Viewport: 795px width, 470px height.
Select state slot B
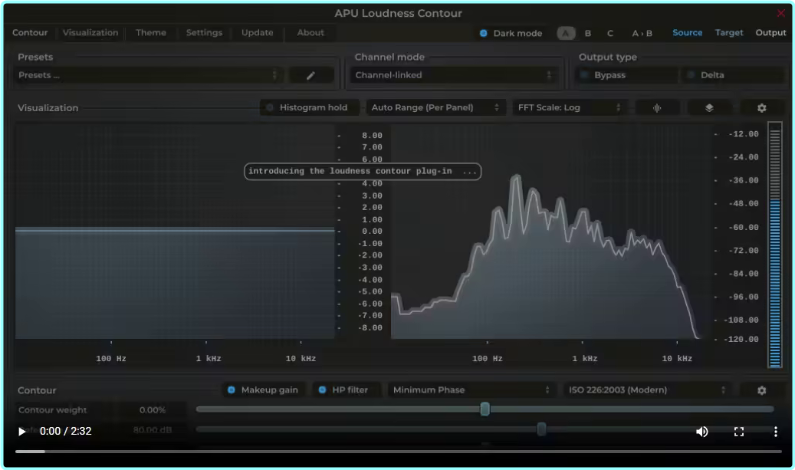click(x=588, y=33)
